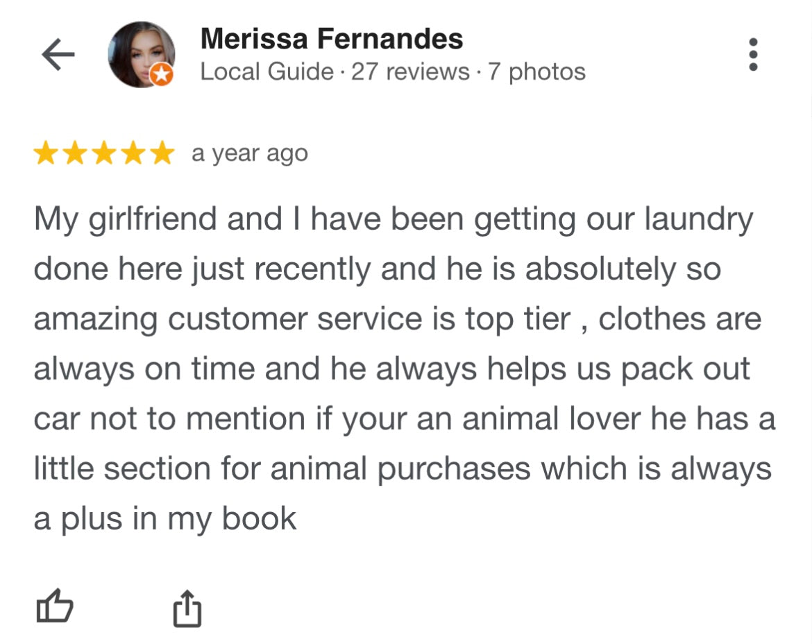The height and width of the screenshot is (644, 812).
Task: Like the review with thumbs-up icon
Action: click(54, 606)
